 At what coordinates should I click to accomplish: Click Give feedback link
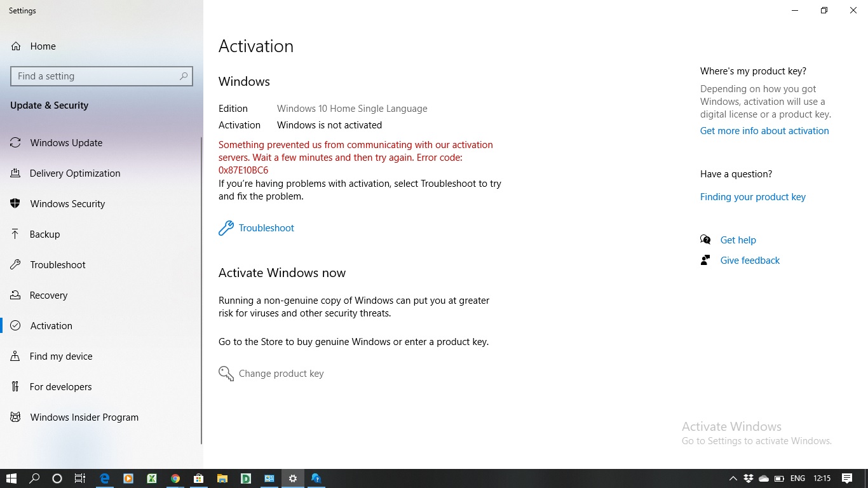(750, 261)
